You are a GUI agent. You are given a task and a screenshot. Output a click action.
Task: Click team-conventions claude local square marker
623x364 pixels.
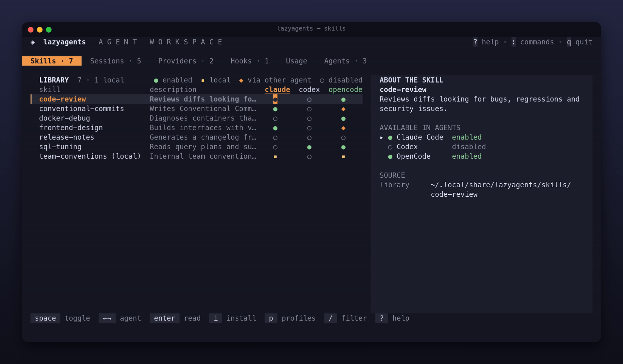coord(275,157)
